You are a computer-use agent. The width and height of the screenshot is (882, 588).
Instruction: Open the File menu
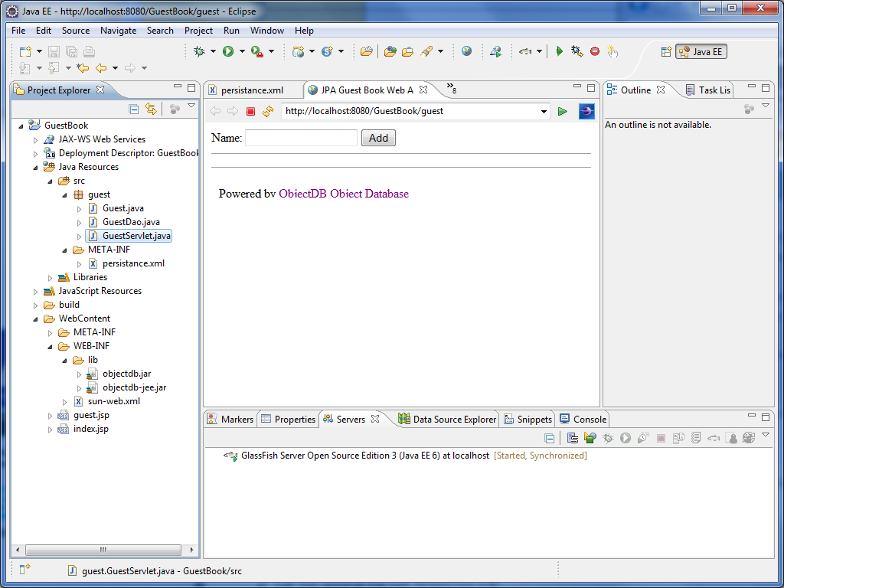(18, 31)
